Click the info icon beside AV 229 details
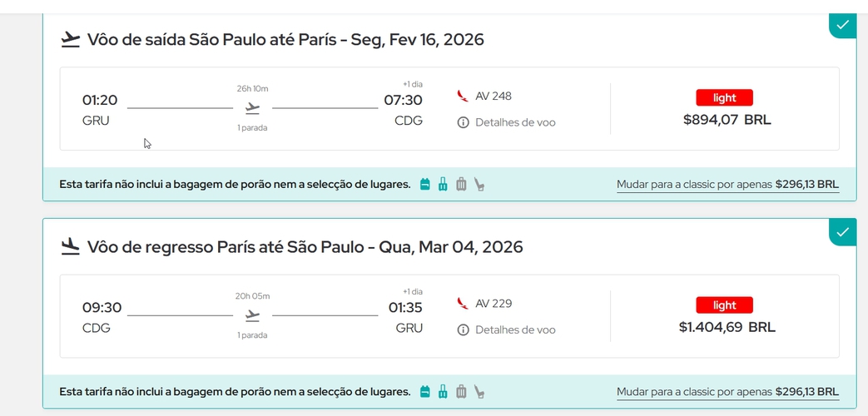Image resolution: width=868 pixels, height=416 pixels. click(x=463, y=330)
